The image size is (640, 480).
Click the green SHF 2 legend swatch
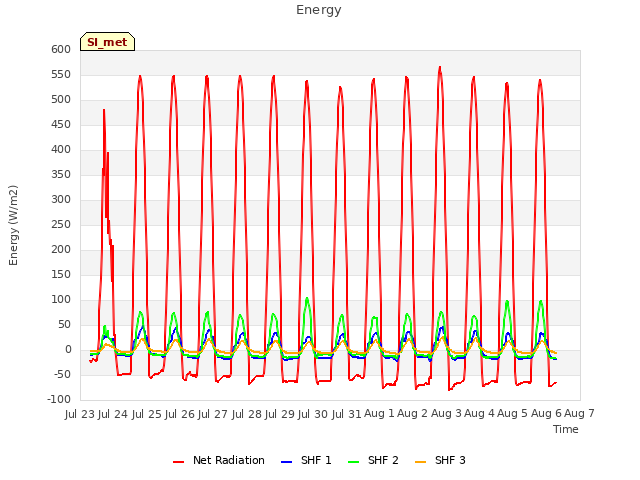(x=353, y=462)
